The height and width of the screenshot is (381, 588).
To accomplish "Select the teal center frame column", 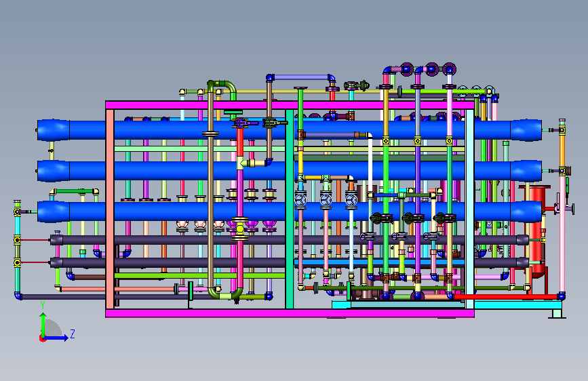I will coord(290,209).
